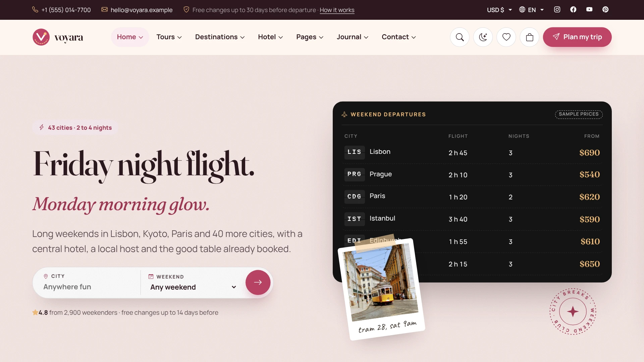Click the phone icon in top bar
The image size is (644, 362).
(x=35, y=9)
